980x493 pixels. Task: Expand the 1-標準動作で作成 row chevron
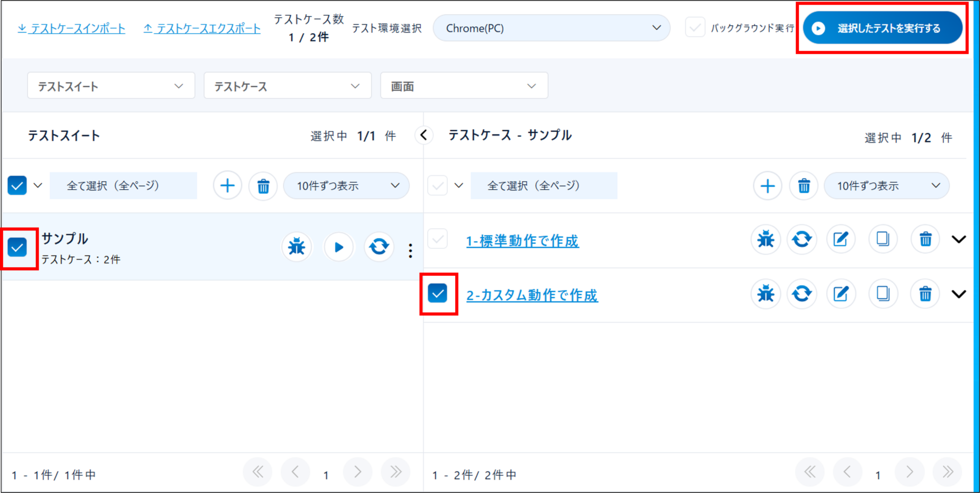click(x=959, y=239)
